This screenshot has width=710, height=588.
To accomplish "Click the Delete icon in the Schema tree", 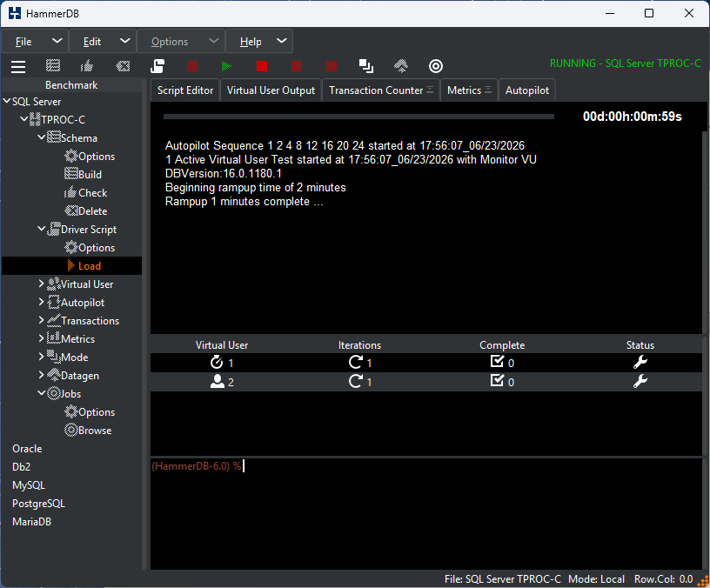I will (71, 210).
